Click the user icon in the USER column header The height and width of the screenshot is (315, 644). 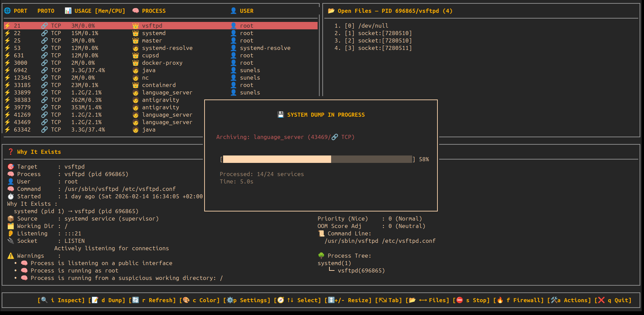click(x=233, y=10)
